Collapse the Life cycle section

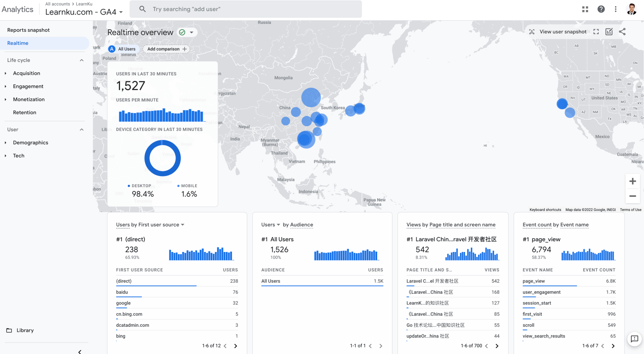[x=82, y=60]
